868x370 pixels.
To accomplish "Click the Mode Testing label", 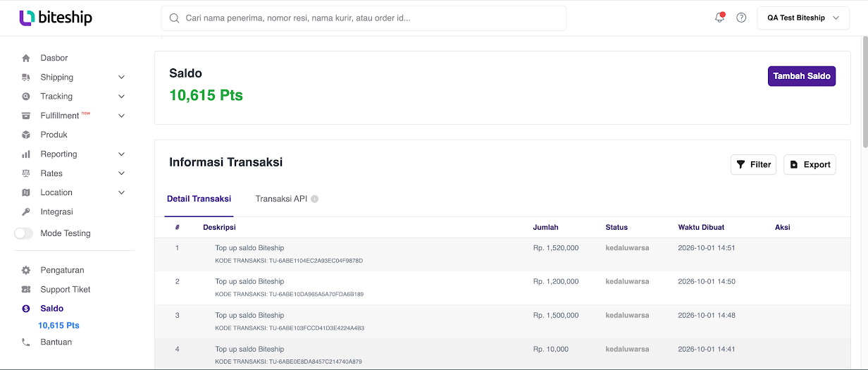I will pos(66,233).
